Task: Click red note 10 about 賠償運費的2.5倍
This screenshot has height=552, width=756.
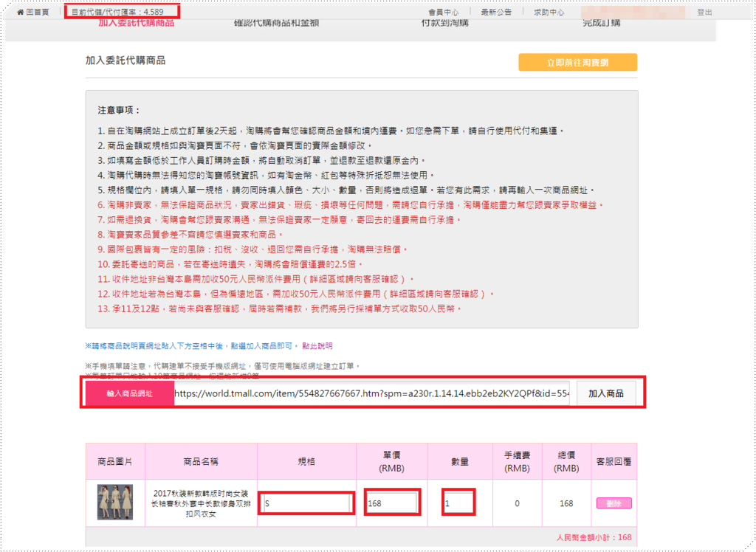Action: click(x=230, y=264)
